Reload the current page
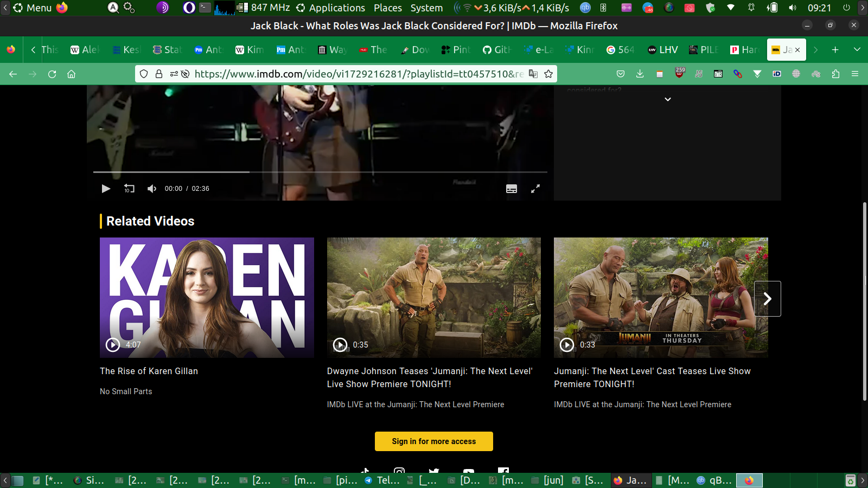Screen dimensions: 868x488 (x=52, y=74)
